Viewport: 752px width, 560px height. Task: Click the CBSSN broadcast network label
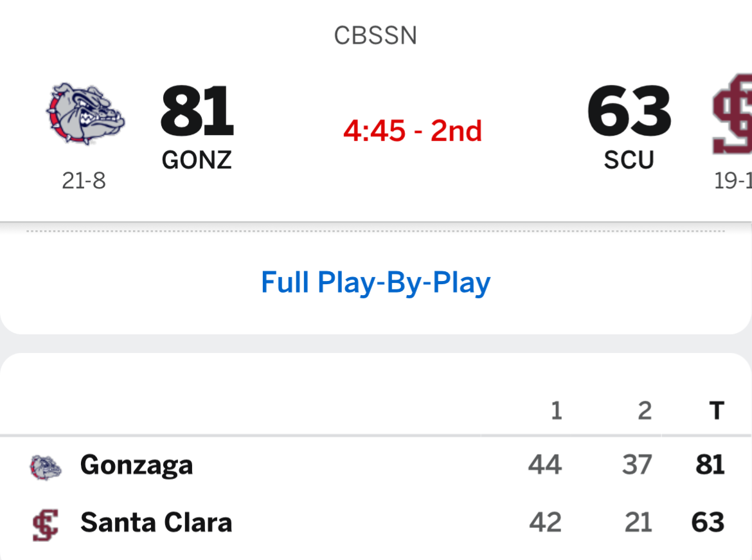(x=375, y=36)
